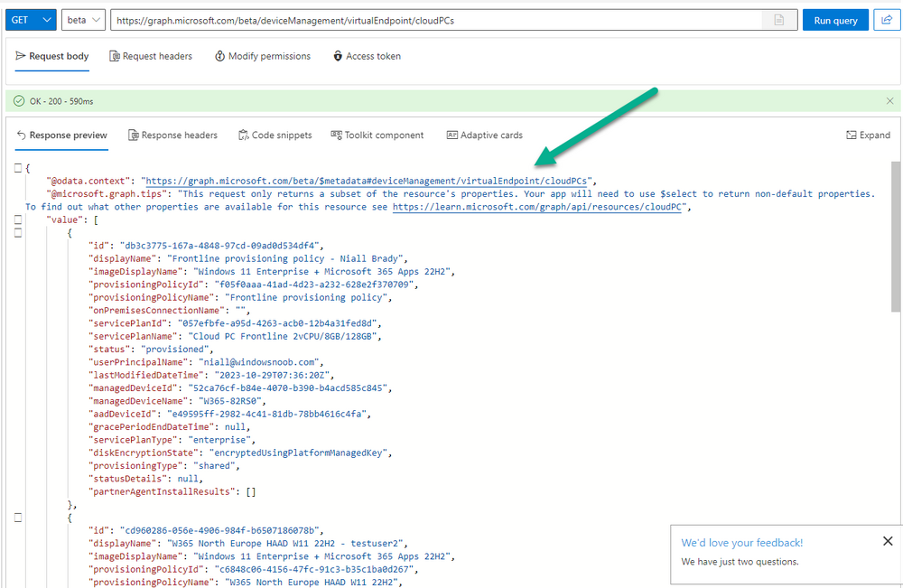Open the Modify permissions tab
903x588 pixels.
(263, 56)
